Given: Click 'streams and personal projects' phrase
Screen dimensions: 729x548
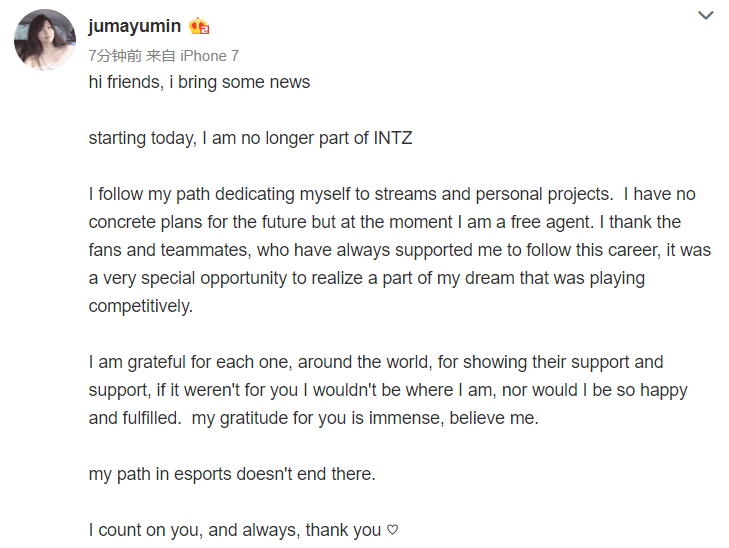Looking at the screenshot, I should [x=494, y=194].
